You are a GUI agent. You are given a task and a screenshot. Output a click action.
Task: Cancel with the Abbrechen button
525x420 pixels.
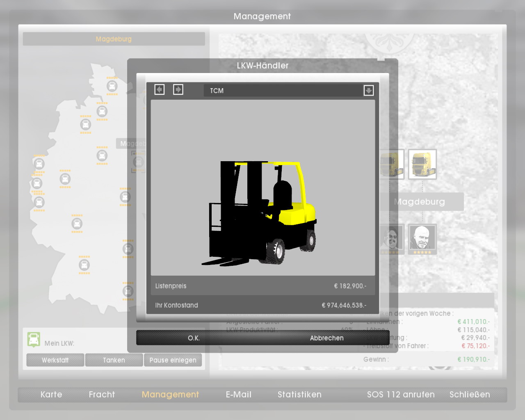click(326, 338)
